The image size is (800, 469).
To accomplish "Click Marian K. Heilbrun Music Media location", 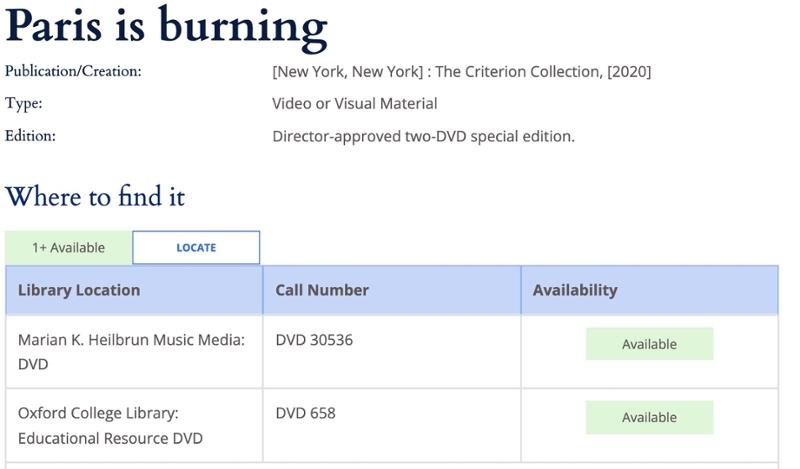I will (x=131, y=352).
